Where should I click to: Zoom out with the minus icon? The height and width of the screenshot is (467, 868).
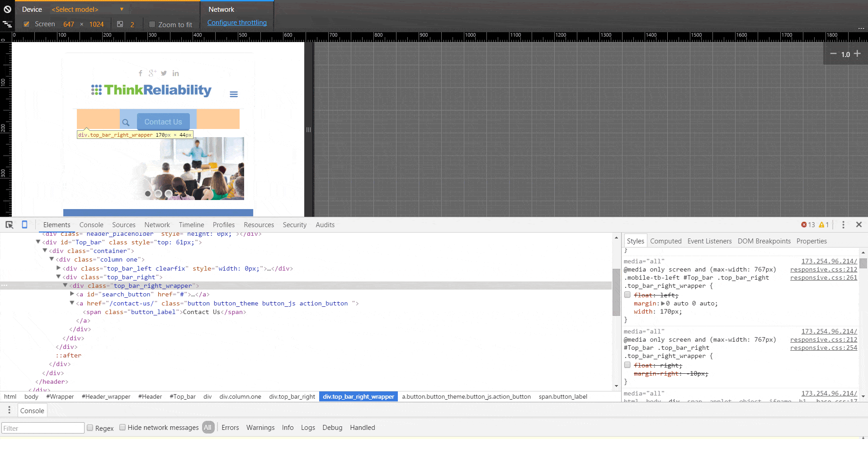(833, 54)
